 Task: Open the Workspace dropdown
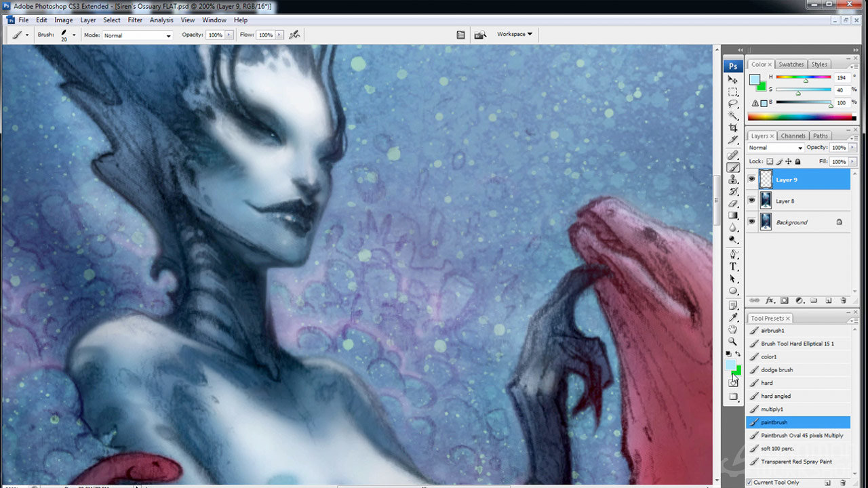point(515,34)
